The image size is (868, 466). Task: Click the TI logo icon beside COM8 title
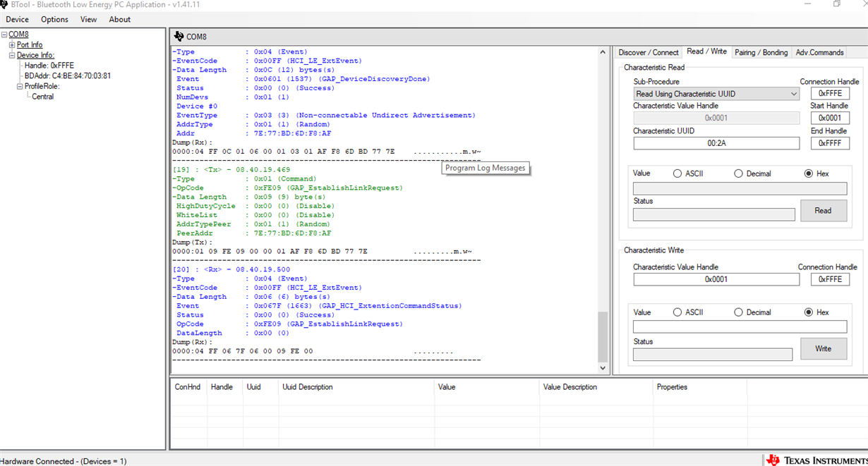pyautogui.click(x=179, y=37)
